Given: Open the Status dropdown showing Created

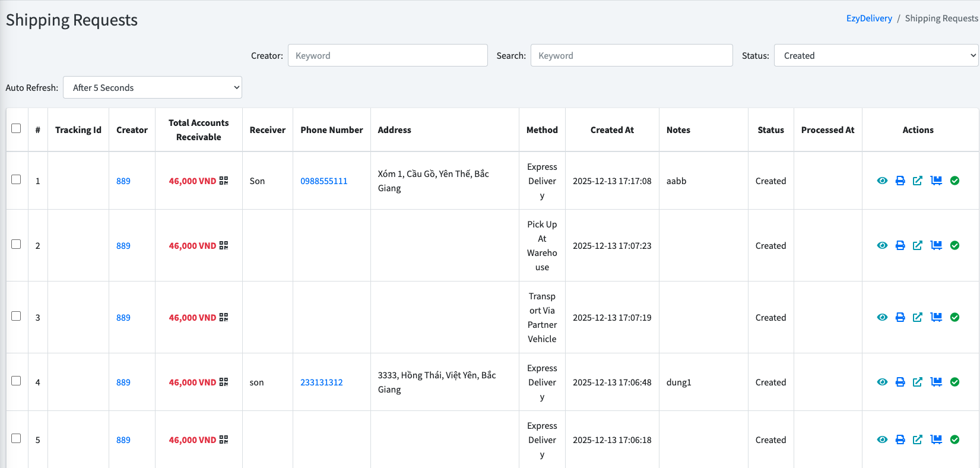Looking at the screenshot, I should click(x=876, y=55).
